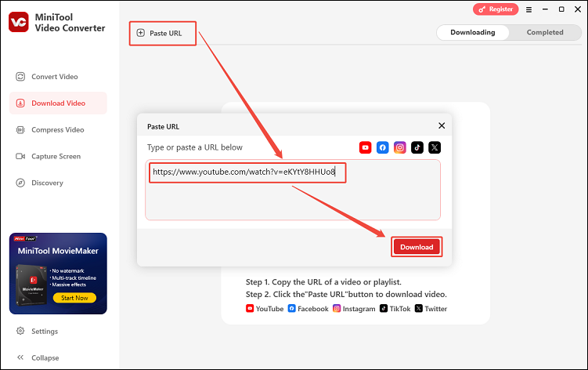This screenshot has height=370, width=588.
Task: Go to Capture Screen in sidebar
Action: coord(48,156)
